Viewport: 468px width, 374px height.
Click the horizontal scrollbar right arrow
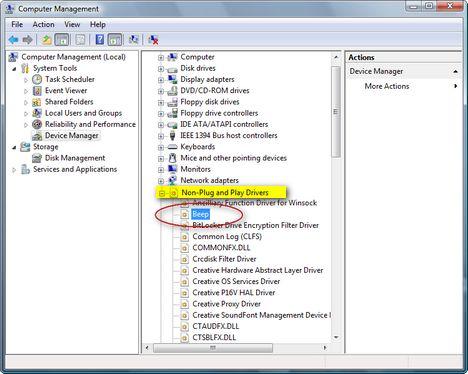[x=325, y=348]
